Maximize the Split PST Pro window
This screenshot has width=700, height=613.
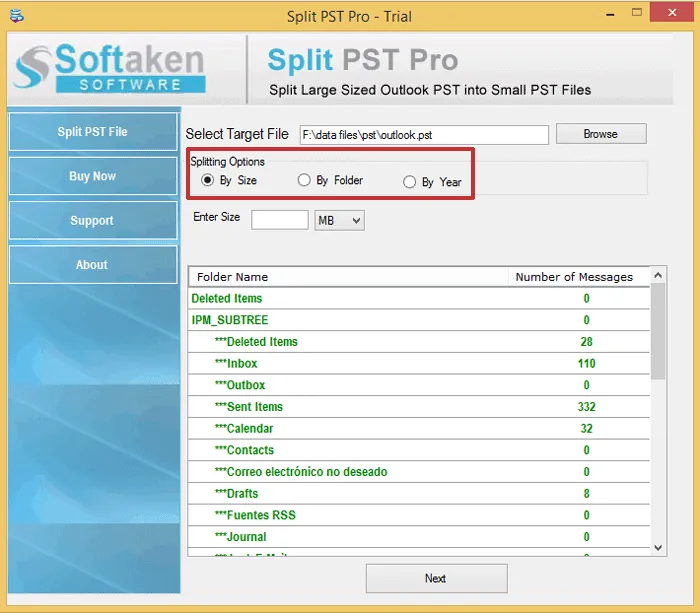(x=637, y=13)
